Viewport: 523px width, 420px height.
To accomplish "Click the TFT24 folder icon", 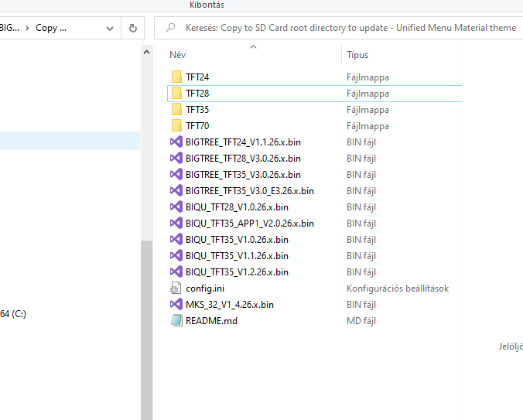I will [x=176, y=77].
